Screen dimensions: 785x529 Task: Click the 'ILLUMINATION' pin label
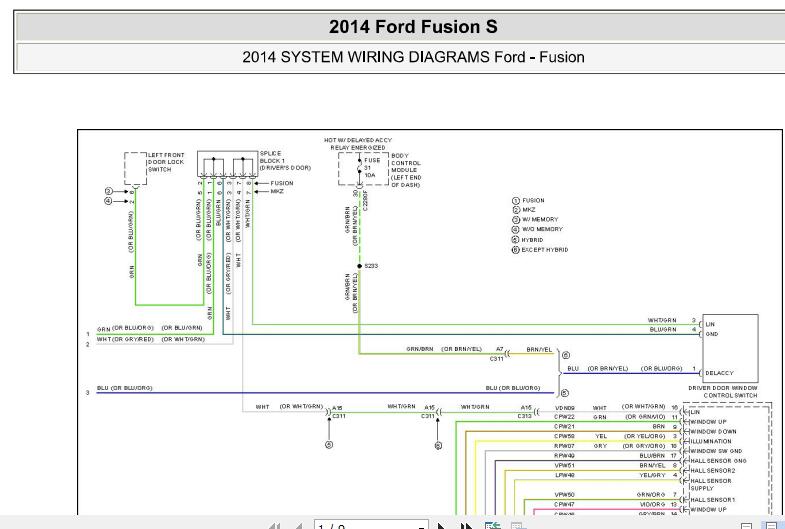(711, 441)
